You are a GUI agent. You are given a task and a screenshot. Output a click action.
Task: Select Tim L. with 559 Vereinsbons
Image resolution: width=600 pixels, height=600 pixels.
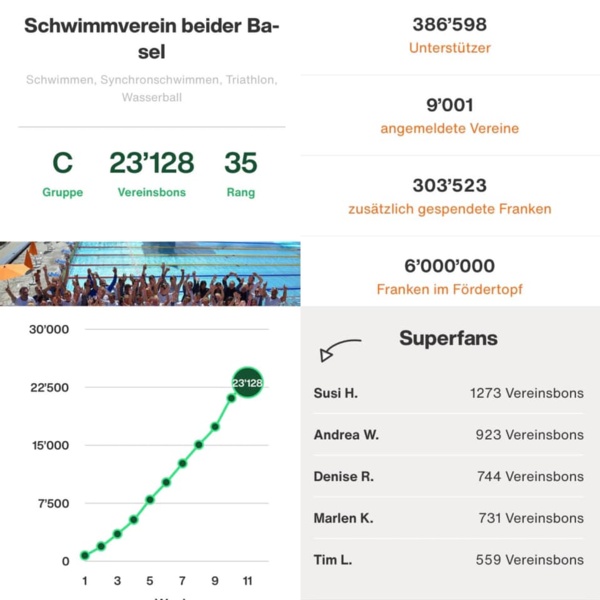pyautogui.click(x=449, y=560)
